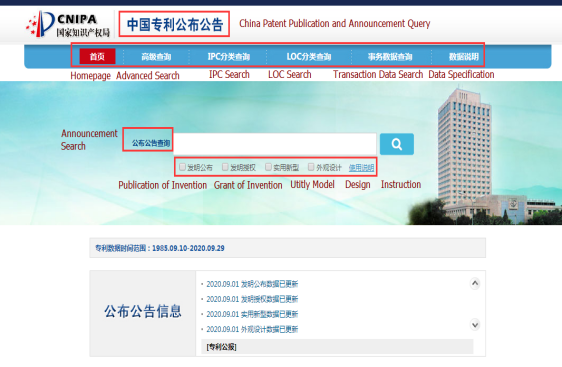Image resolution: width=562 pixels, height=367 pixels.
Task: Open 2020.09.01 发明授权数据已更新 news link
Action: click(x=252, y=299)
